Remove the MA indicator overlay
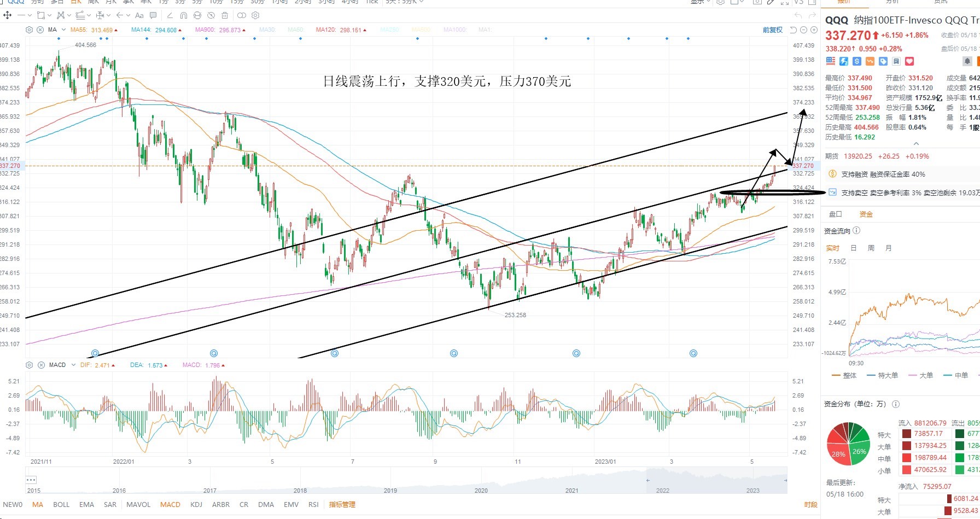The height and width of the screenshot is (519, 980). pyautogui.click(x=40, y=30)
